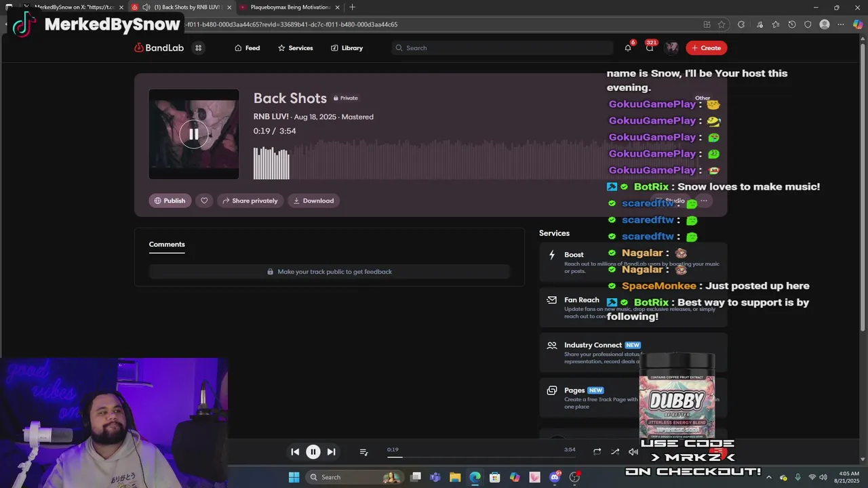
Task: Open the install app icon in address bar
Action: tap(707, 24)
